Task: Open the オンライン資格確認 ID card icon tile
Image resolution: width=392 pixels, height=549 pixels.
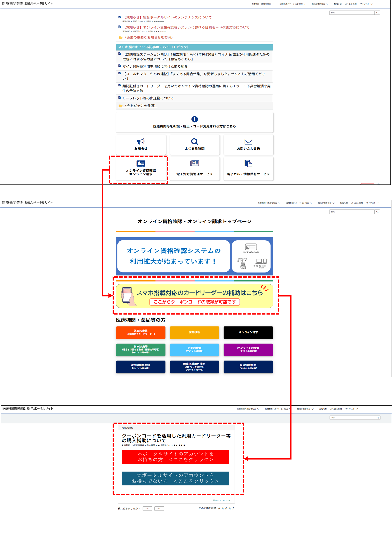Action: (141, 163)
